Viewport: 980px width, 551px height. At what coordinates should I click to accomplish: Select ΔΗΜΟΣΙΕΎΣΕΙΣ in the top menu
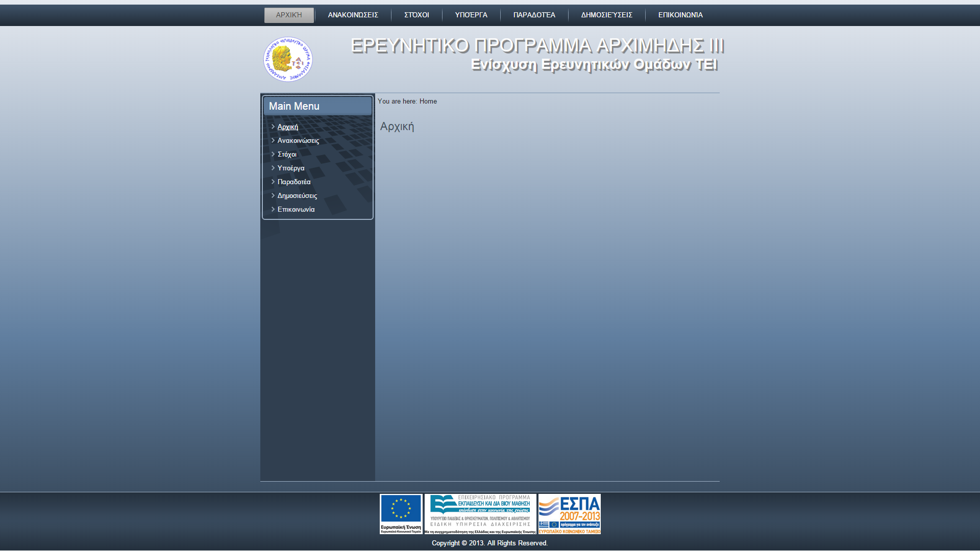(606, 15)
